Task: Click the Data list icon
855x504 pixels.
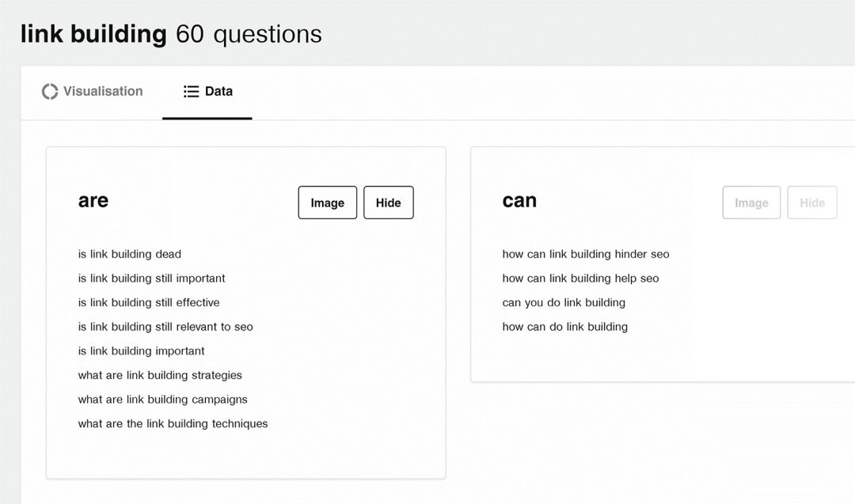Action: 191,92
